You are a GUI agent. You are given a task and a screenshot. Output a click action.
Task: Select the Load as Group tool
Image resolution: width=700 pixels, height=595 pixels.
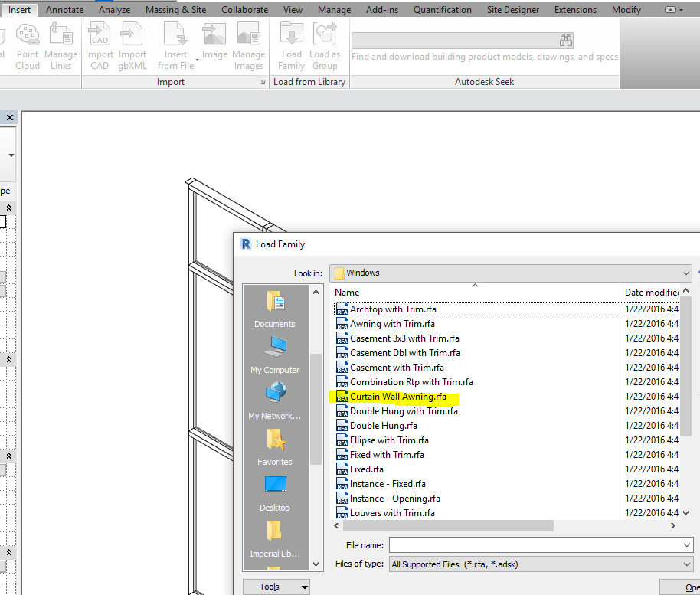coord(324,44)
